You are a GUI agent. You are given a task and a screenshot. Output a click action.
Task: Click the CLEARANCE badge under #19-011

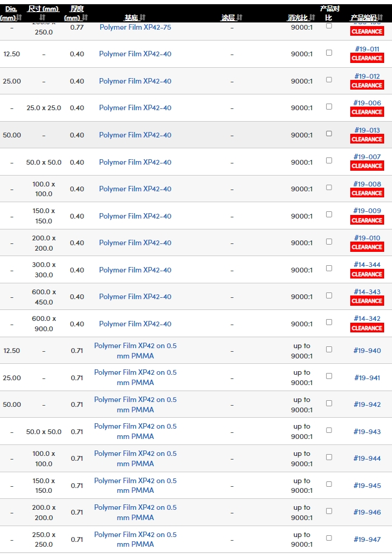tap(367, 58)
